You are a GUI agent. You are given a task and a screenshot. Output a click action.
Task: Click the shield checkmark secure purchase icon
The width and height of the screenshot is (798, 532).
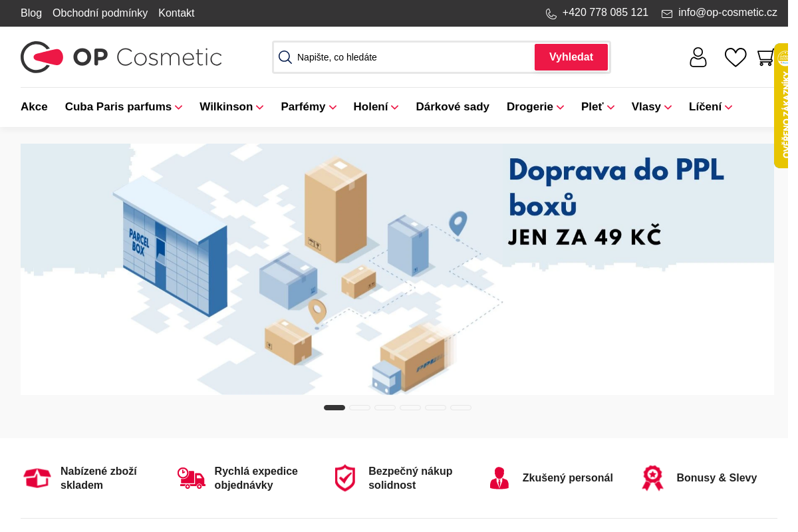pos(345,477)
